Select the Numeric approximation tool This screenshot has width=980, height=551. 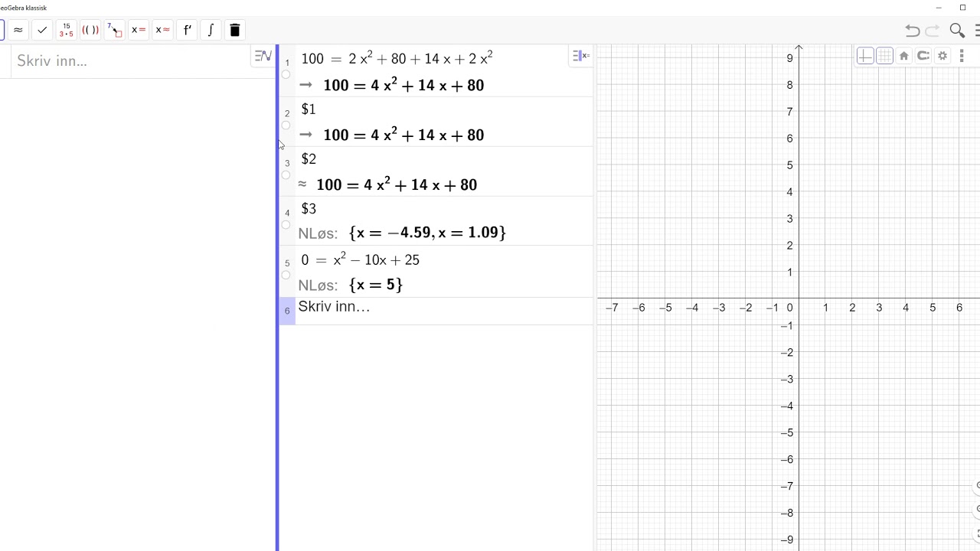click(x=18, y=30)
